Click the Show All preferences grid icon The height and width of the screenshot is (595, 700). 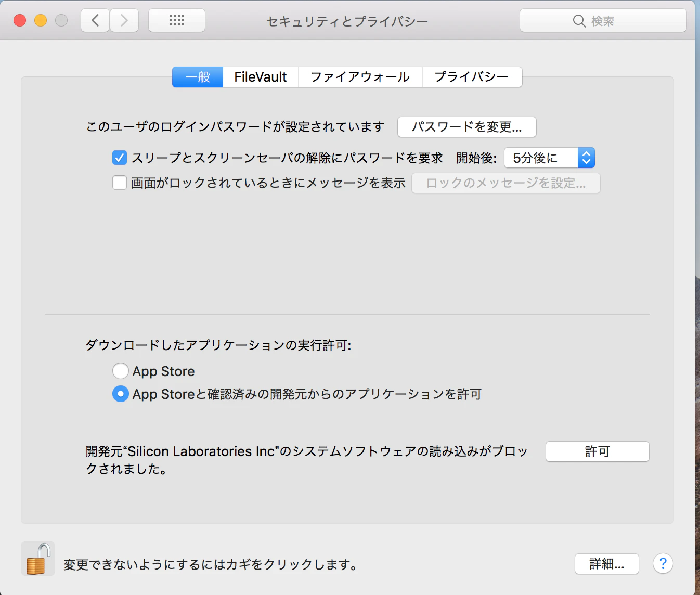176,20
